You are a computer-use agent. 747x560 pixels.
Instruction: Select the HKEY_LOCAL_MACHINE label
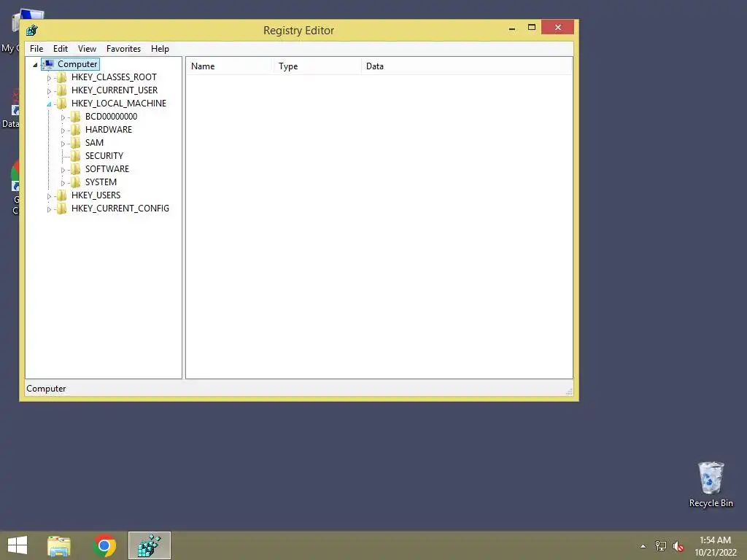(119, 104)
